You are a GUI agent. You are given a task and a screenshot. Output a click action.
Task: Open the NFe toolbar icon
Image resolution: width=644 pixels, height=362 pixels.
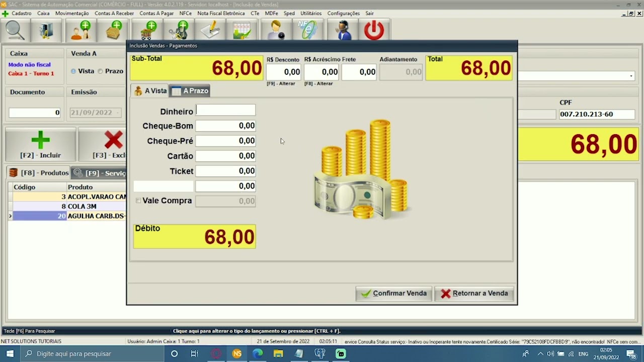(307, 30)
